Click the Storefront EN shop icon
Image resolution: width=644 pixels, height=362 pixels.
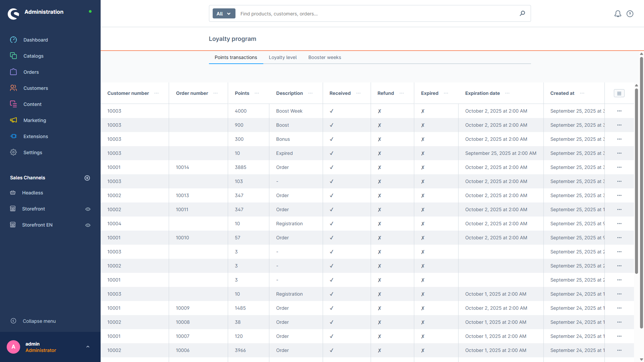click(13, 225)
